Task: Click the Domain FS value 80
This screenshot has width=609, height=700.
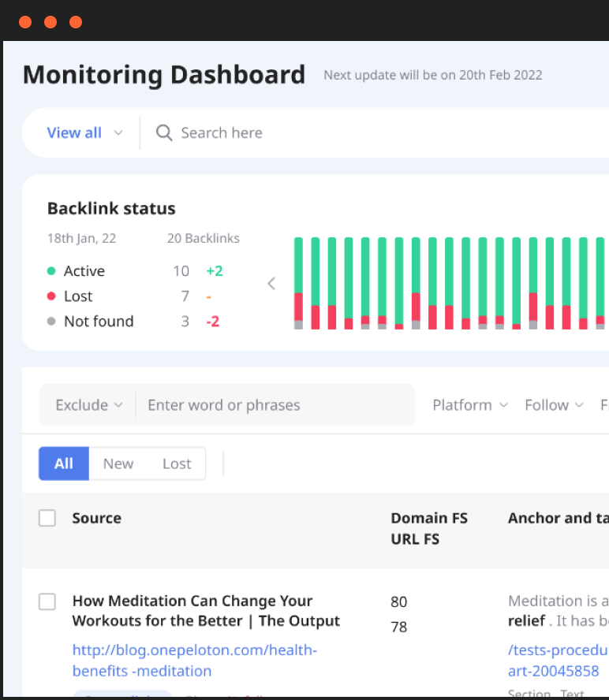Action: 399,601
